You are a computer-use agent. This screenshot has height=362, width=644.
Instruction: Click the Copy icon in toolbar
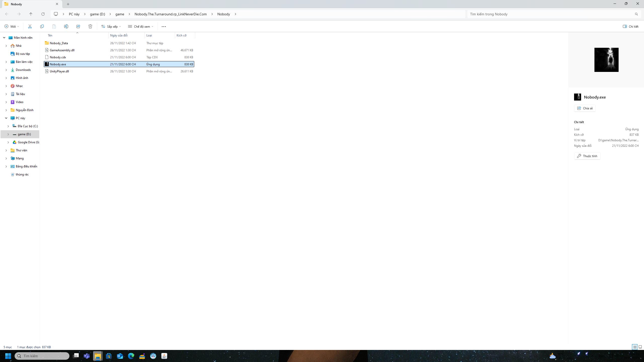42,26
